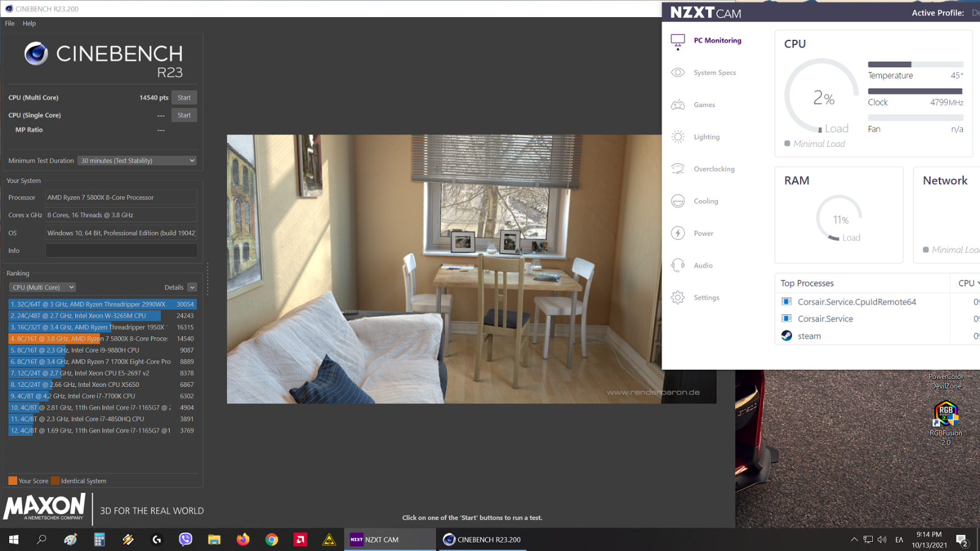Open Windows Start menu

coord(13,539)
